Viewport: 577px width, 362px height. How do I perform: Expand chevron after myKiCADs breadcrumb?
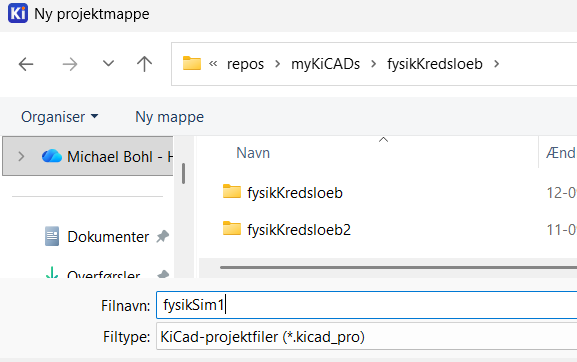tap(374, 64)
